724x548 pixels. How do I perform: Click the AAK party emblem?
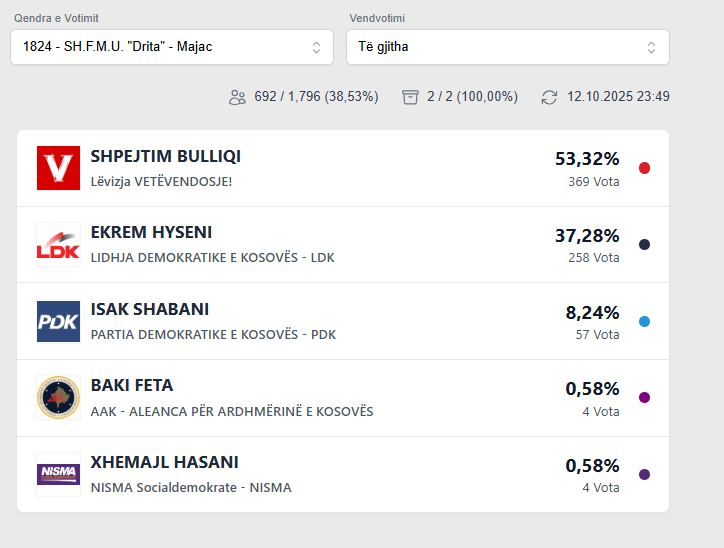click(x=58, y=397)
